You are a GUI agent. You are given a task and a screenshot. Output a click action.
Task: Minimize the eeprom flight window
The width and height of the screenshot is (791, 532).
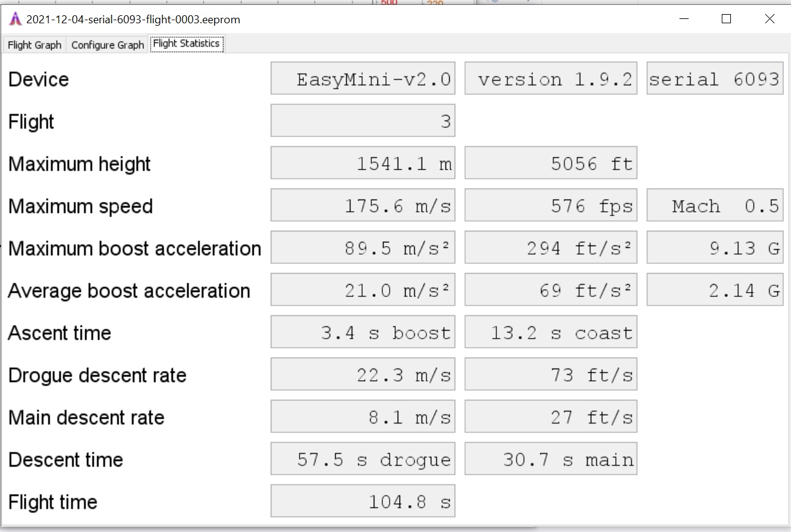683,19
